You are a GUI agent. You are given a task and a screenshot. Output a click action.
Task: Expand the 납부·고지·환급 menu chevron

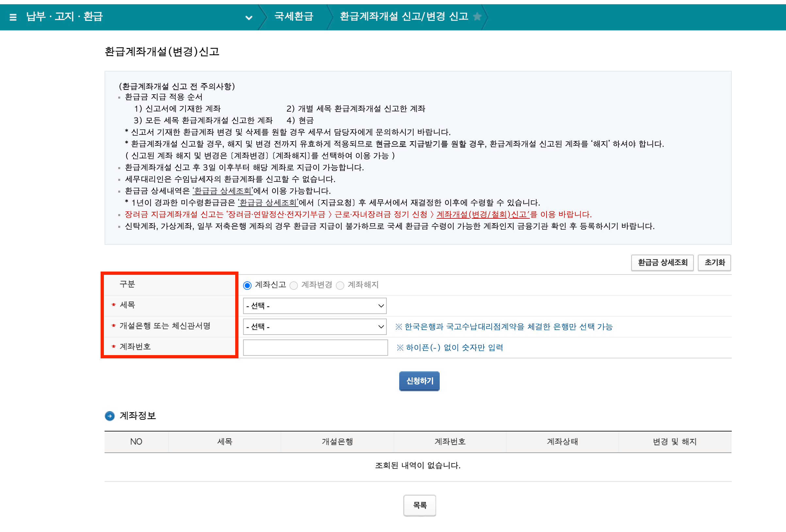[249, 18]
